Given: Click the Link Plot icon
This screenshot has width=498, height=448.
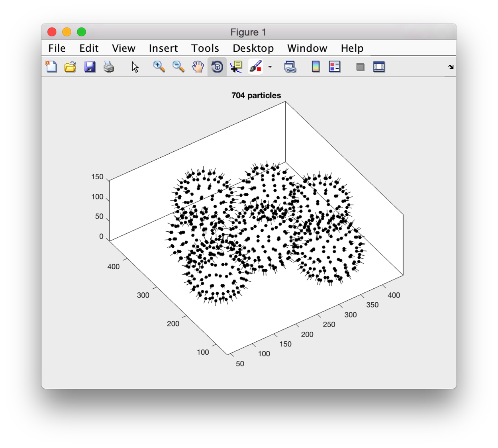Looking at the screenshot, I should pyautogui.click(x=290, y=67).
